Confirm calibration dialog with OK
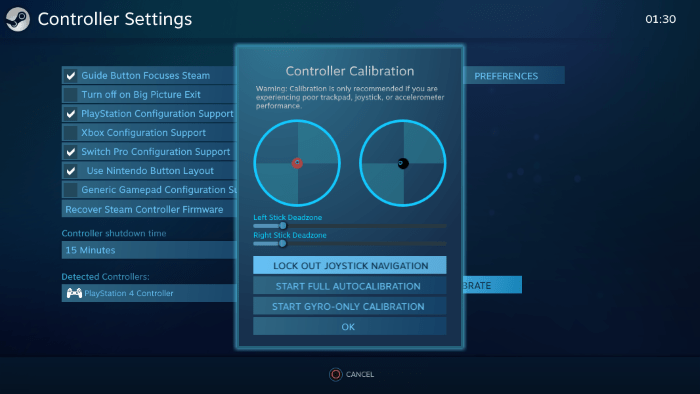This screenshot has width=700, height=394. point(350,327)
